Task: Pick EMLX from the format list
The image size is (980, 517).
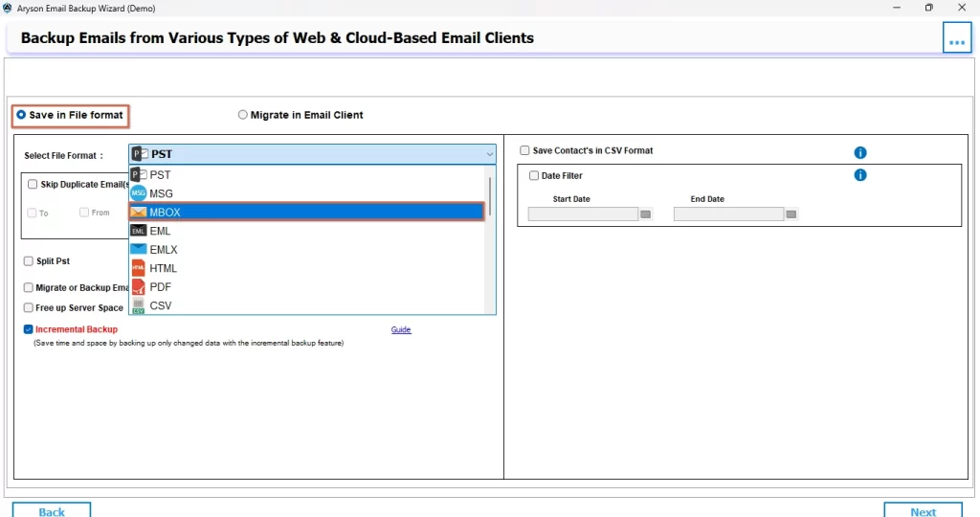Action: click(x=307, y=250)
